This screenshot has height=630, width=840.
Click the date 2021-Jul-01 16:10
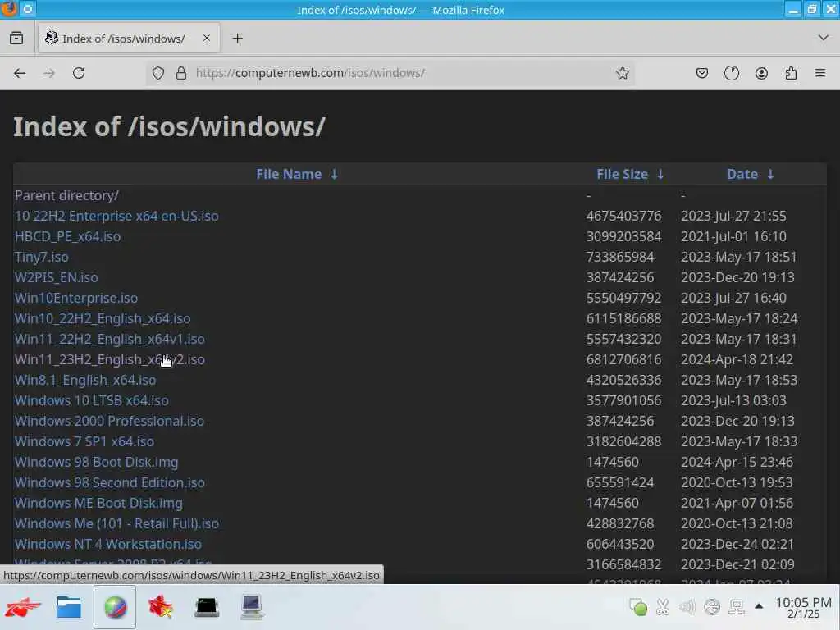point(733,236)
